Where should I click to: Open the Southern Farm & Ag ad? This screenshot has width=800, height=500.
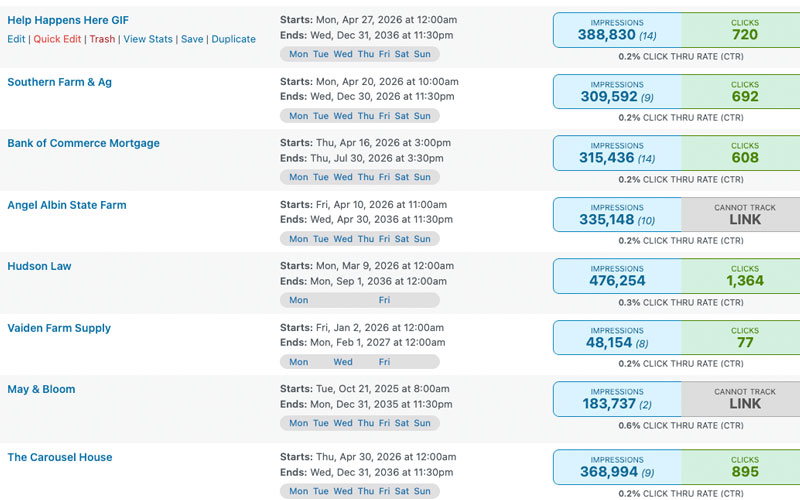[59, 82]
